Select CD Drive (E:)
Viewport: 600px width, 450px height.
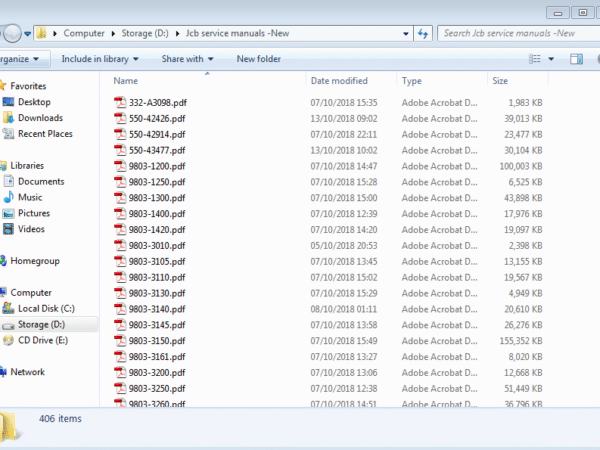(x=43, y=340)
